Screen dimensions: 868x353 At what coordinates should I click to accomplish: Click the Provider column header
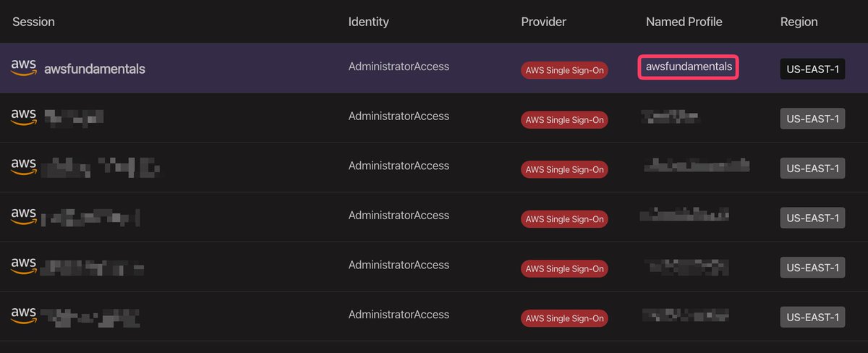click(544, 22)
